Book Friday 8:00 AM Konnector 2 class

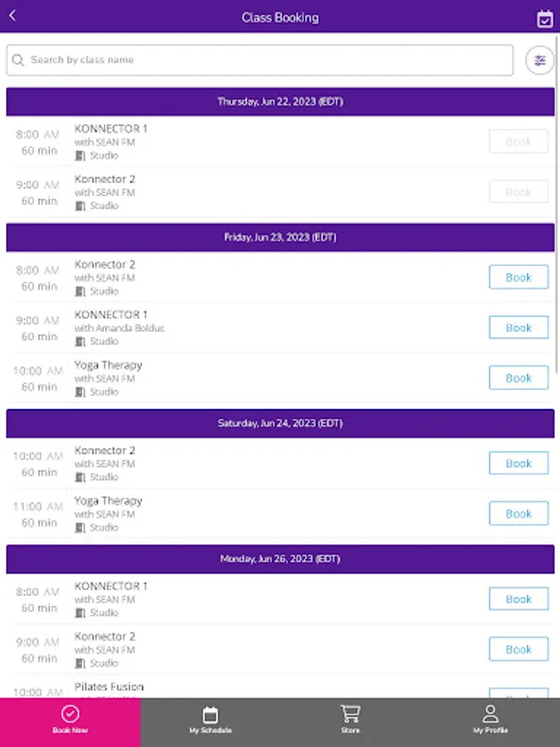(519, 277)
